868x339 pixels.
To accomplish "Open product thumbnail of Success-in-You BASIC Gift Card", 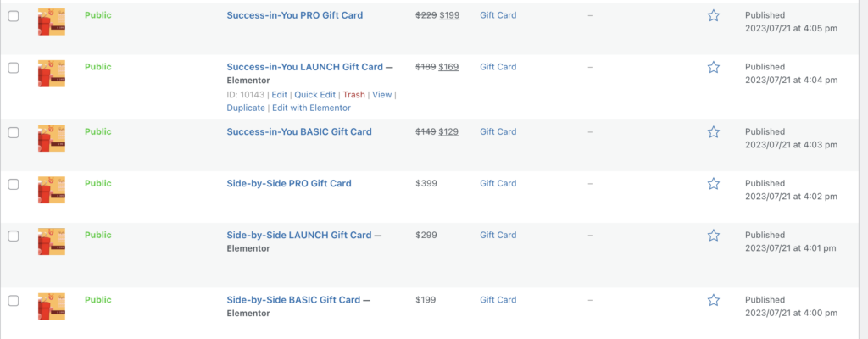I will click(x=52, y=138).
